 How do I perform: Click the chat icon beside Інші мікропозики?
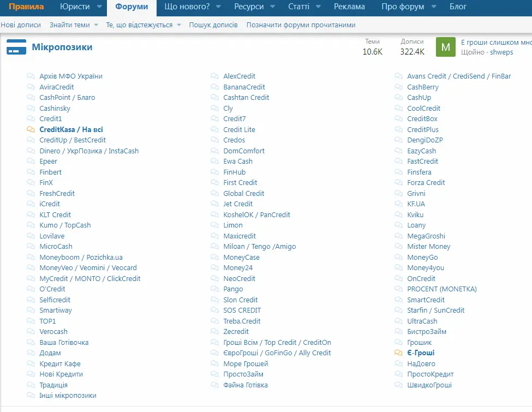[x=31, y=396]
